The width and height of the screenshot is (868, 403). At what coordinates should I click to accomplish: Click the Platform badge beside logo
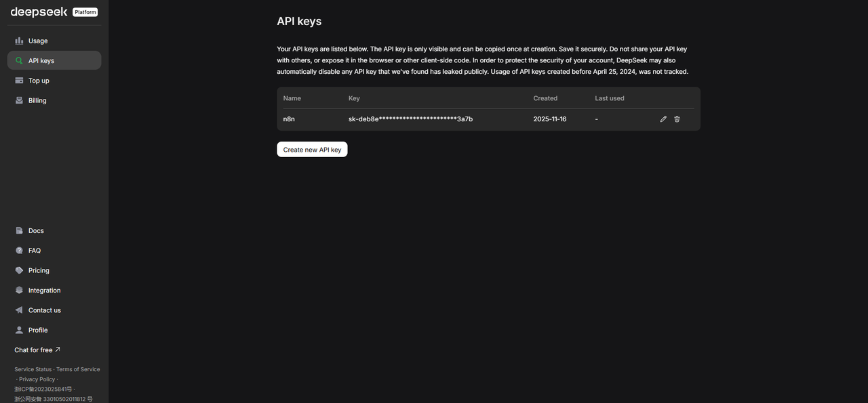coord(85,12)
